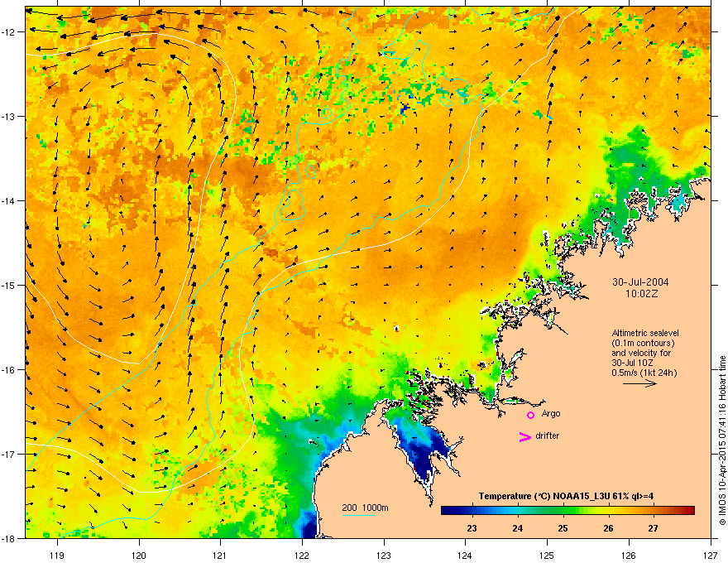Screen dimensions: 728x563
Task: Click the (0.1m contours) text
Action: tap(643, 344)
